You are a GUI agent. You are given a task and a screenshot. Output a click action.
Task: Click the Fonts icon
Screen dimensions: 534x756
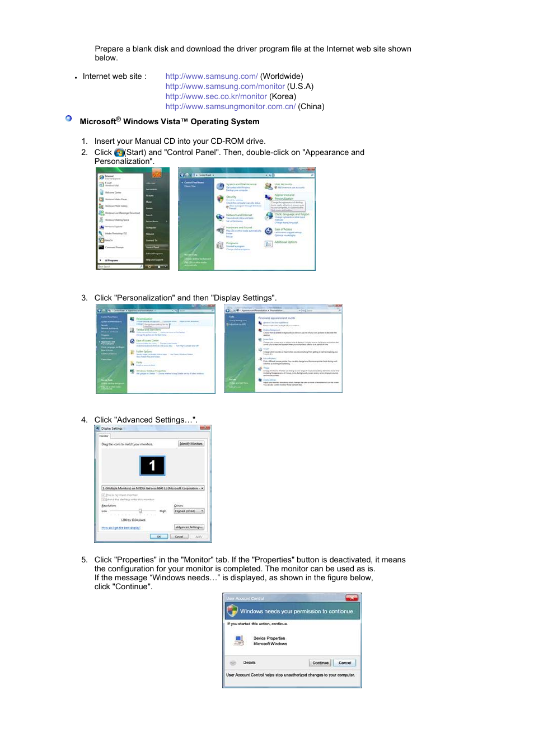[x=132, y=363]
